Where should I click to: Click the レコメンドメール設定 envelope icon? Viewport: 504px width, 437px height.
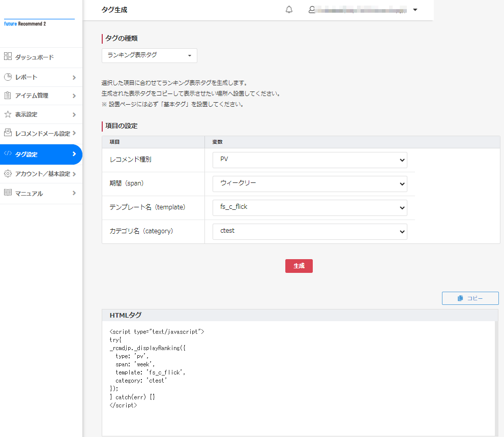(8, 132)
